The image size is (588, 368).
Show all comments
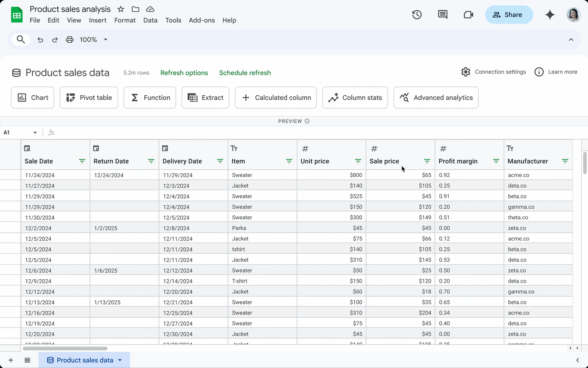pos(442,15)
